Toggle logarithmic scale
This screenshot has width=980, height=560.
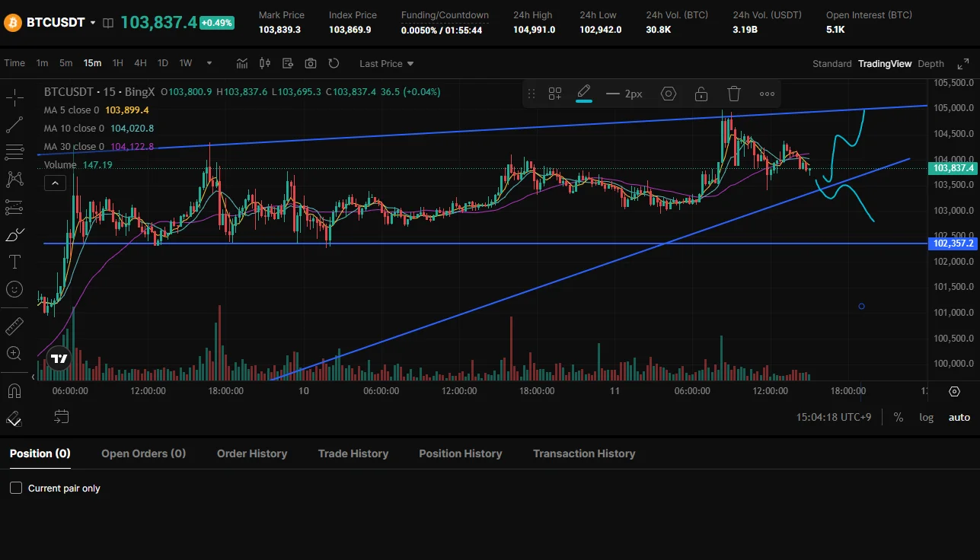pyautogui.click(x=926, y=417)
